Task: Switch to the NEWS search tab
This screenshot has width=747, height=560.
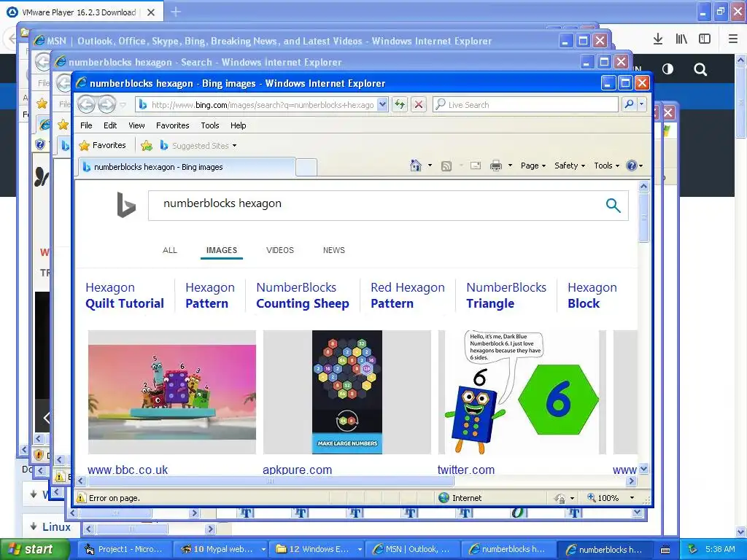Action: (334, 250)
